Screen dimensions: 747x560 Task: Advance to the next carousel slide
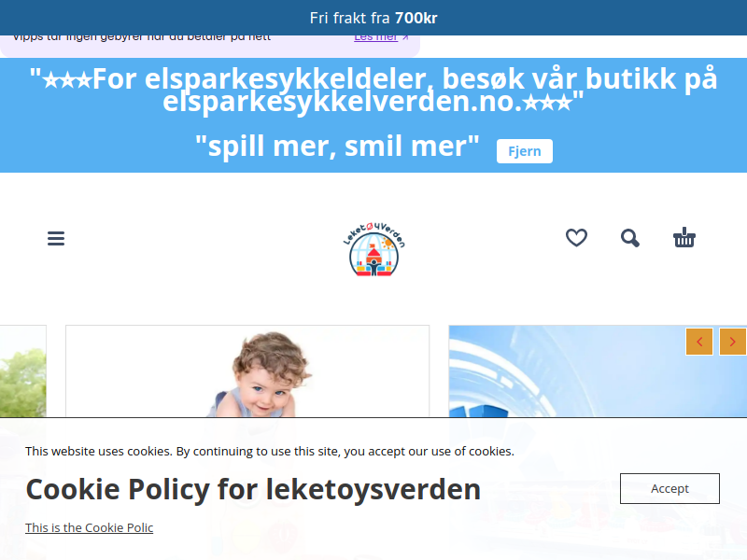click(733, 342)
